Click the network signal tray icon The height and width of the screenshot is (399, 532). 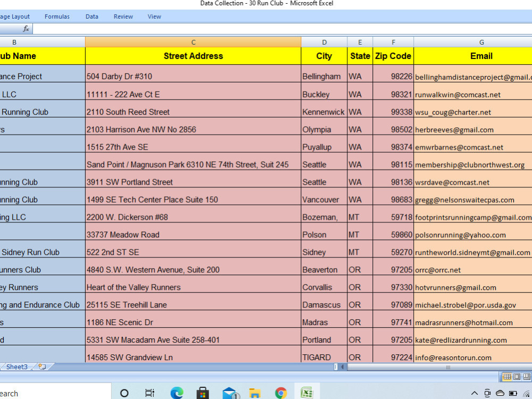pos(527,394)
